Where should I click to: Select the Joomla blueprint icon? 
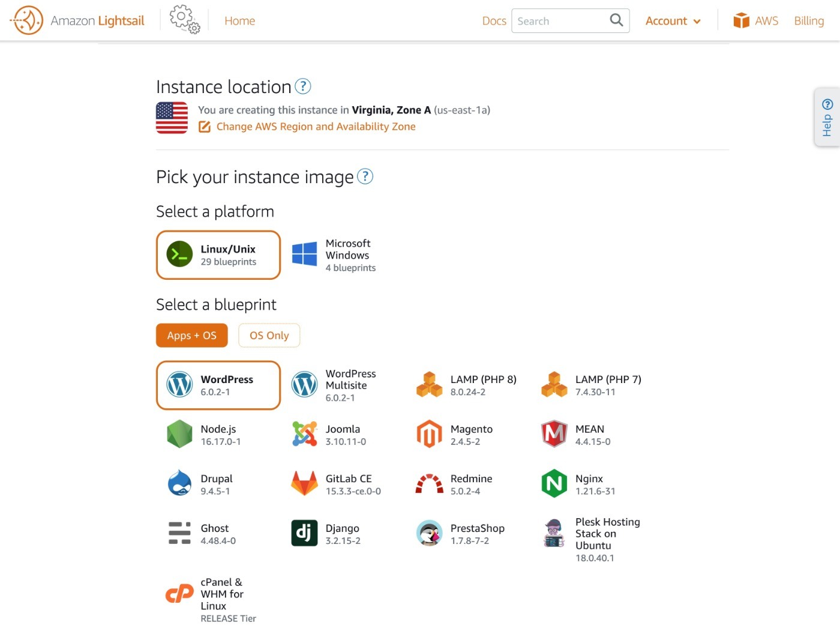pyautogui.click(x=305, y=434)
